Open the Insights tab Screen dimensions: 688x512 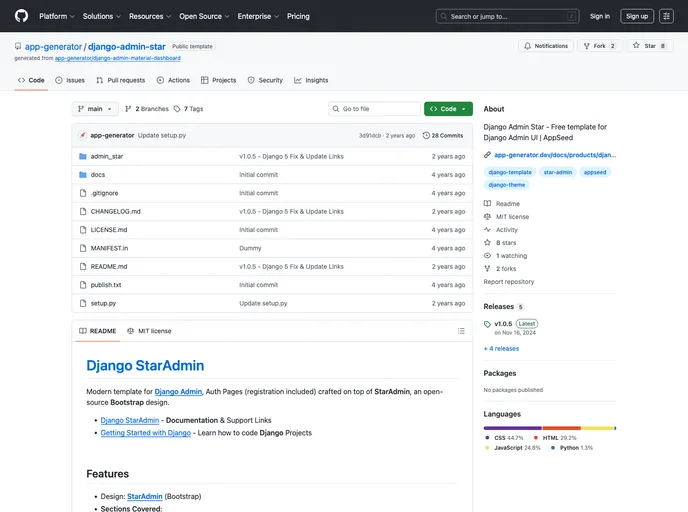click(312, 80)
